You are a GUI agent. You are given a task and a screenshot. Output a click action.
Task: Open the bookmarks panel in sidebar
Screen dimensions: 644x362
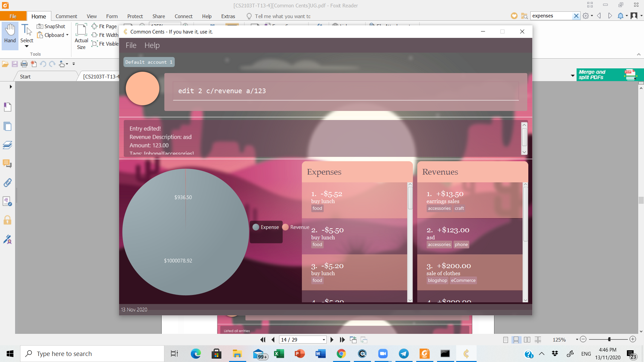pos(7,107)
